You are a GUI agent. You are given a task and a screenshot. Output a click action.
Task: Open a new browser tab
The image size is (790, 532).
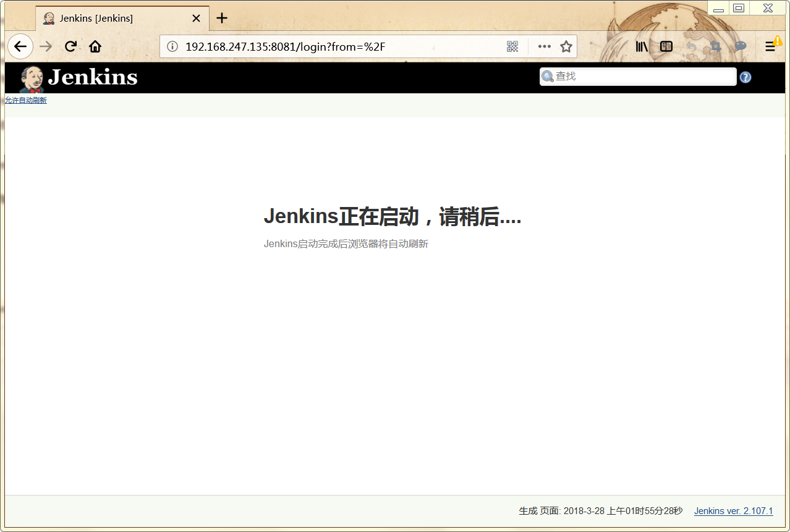tap(221, 18)
